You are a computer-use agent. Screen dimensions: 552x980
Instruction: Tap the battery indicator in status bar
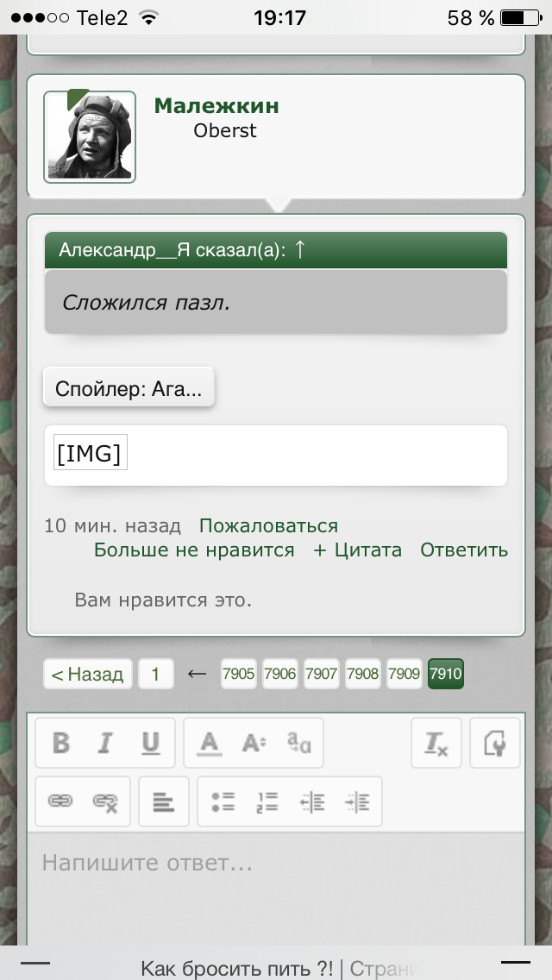pyautogui.click(x=521, y=17)
